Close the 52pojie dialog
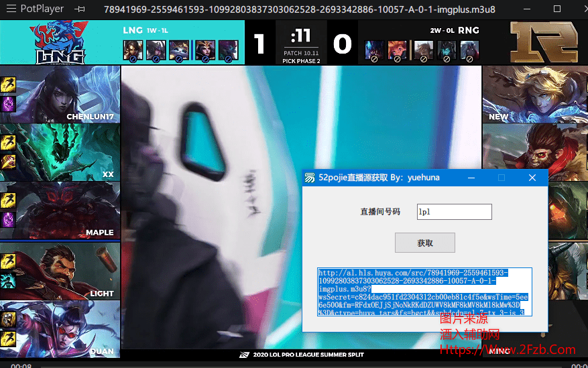 [532, 178]
